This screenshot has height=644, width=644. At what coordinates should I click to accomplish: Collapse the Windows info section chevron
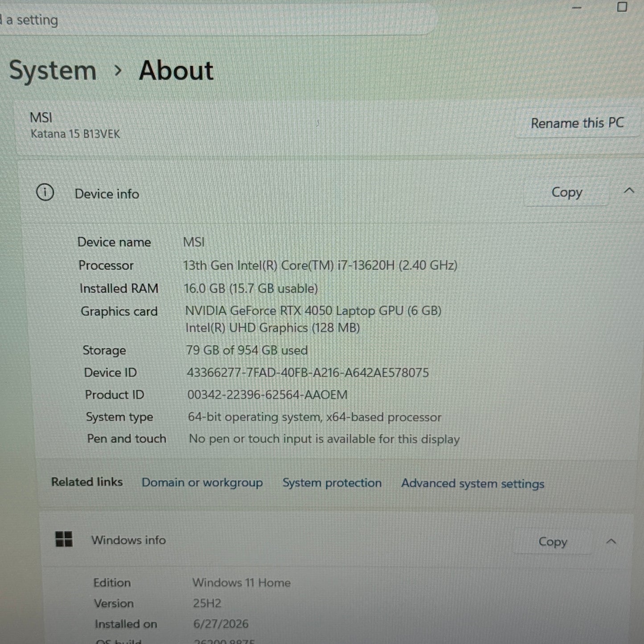[611, 541]
